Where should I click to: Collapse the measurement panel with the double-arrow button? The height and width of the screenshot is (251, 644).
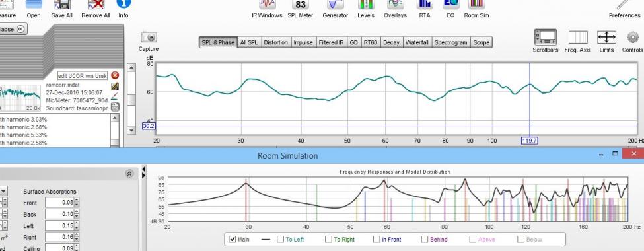tap(20, 29)
